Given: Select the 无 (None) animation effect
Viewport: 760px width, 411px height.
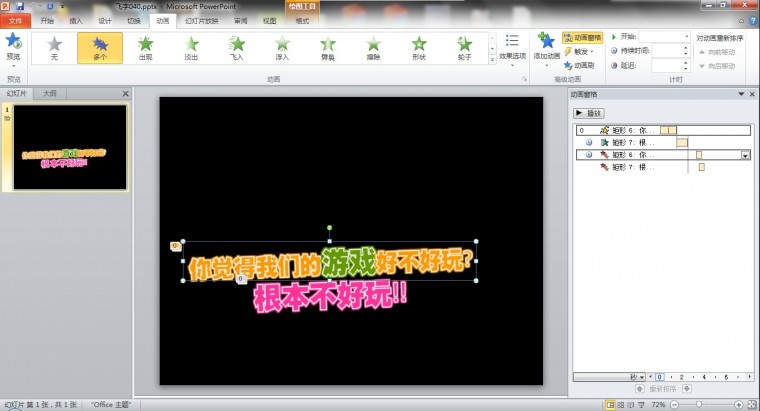Looking at the screenshot, I should [x=54, y=48].
